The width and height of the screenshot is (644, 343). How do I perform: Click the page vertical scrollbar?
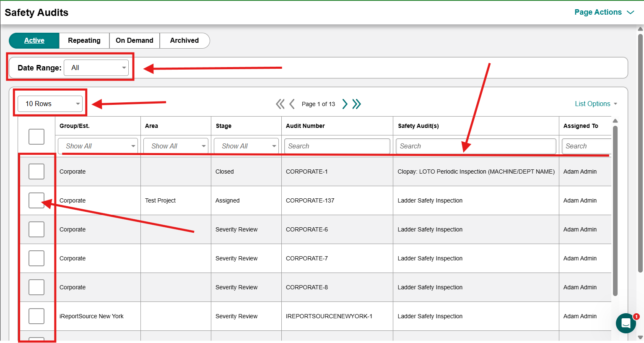coord(640,153)
